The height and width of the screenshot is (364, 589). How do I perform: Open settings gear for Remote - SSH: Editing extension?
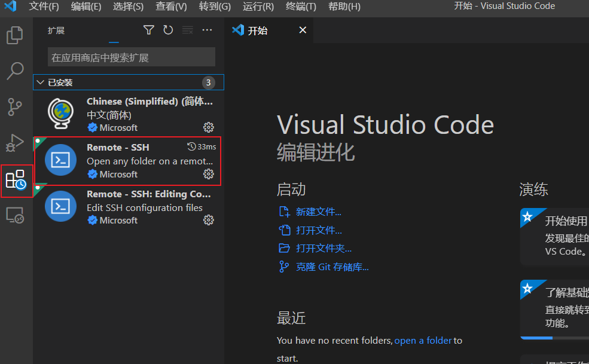point(209,220)
